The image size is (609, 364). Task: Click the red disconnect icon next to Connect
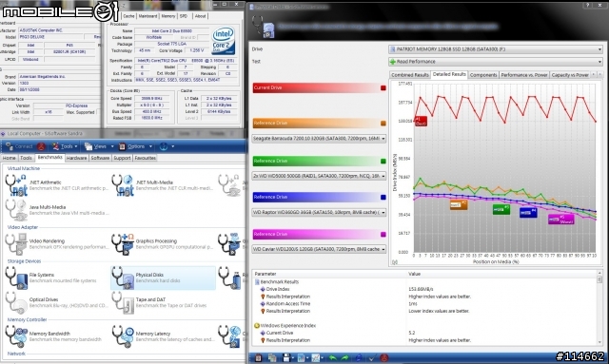coord(41,146)
